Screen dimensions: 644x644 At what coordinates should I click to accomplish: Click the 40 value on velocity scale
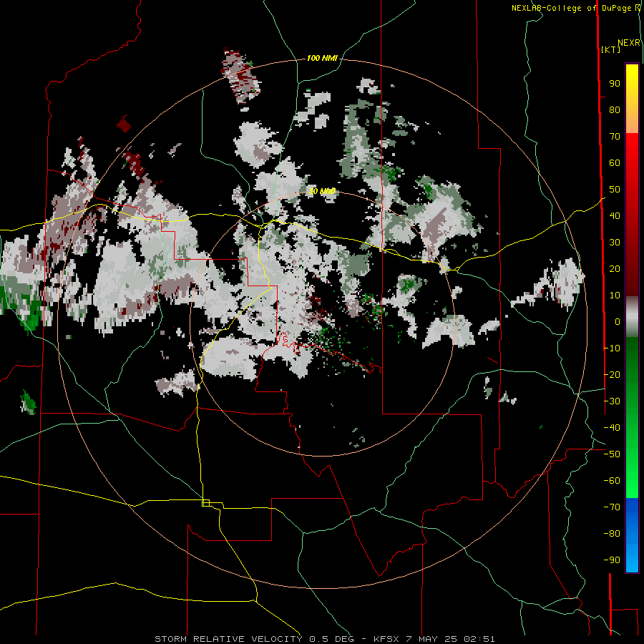point(615,216)
